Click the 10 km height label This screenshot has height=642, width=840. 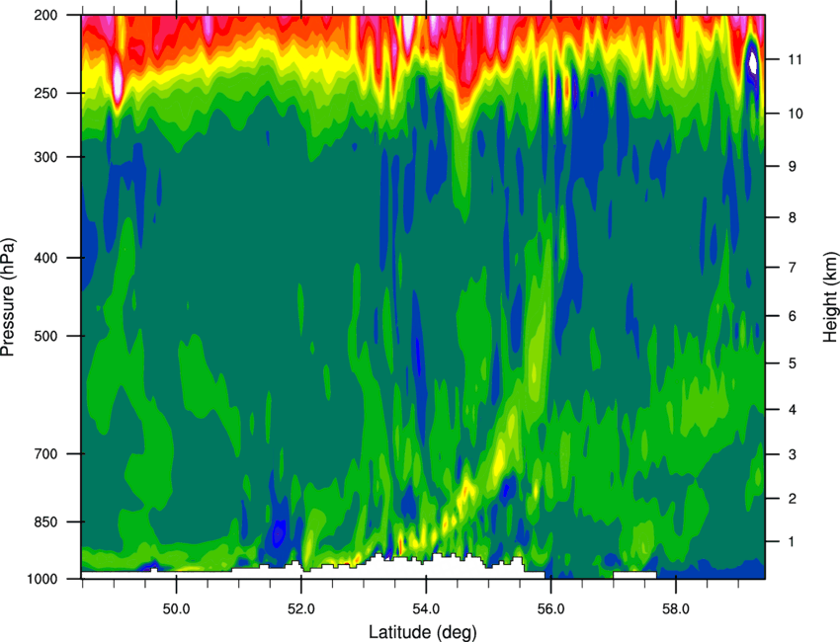click(x=796, y=114)
